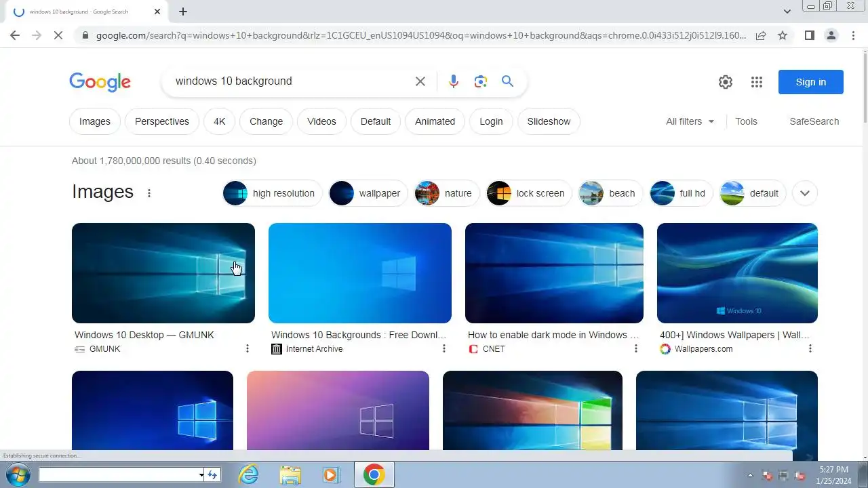View site info lock icon
This screenshot has height=488, width=868.
[85, 35]
